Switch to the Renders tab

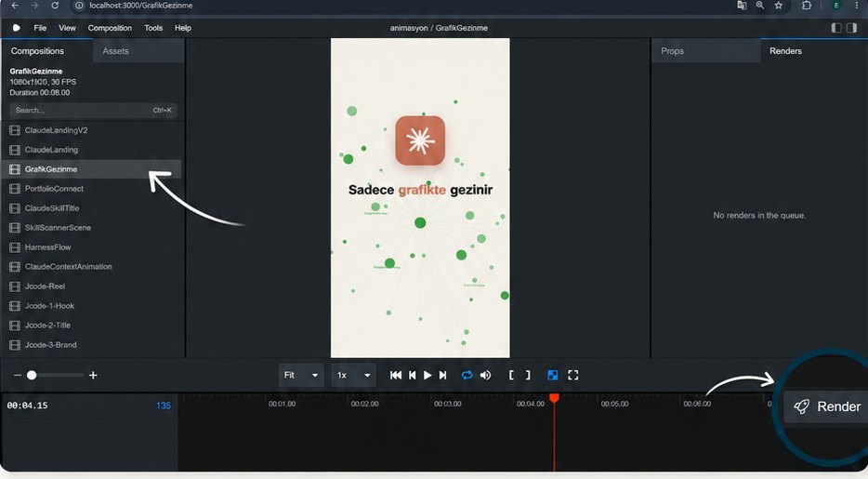click(x=814, y=51)
